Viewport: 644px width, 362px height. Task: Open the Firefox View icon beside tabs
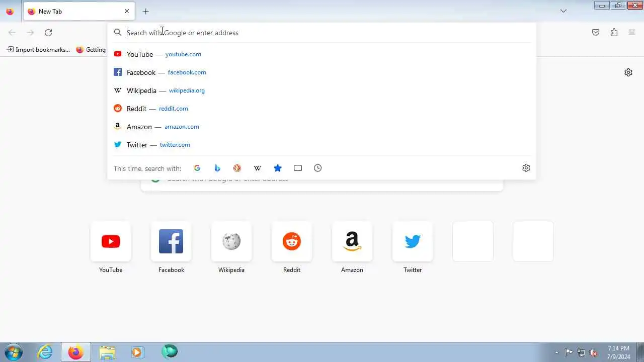click(10, 11)
